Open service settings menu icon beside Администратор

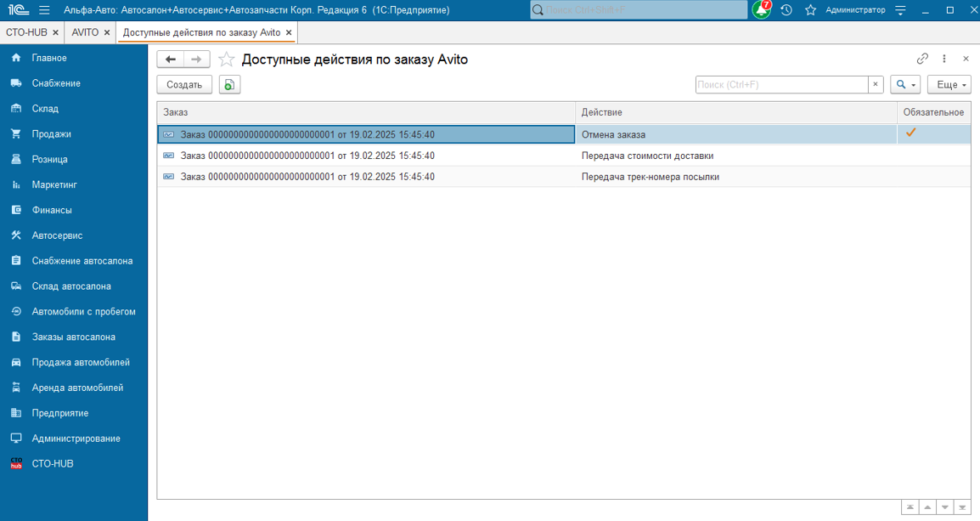901,10
